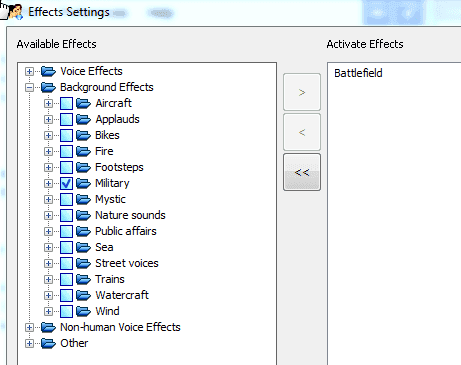Expand the Footsteps node
The width and height of the screenshot is (461, 365).
point(48,167)
